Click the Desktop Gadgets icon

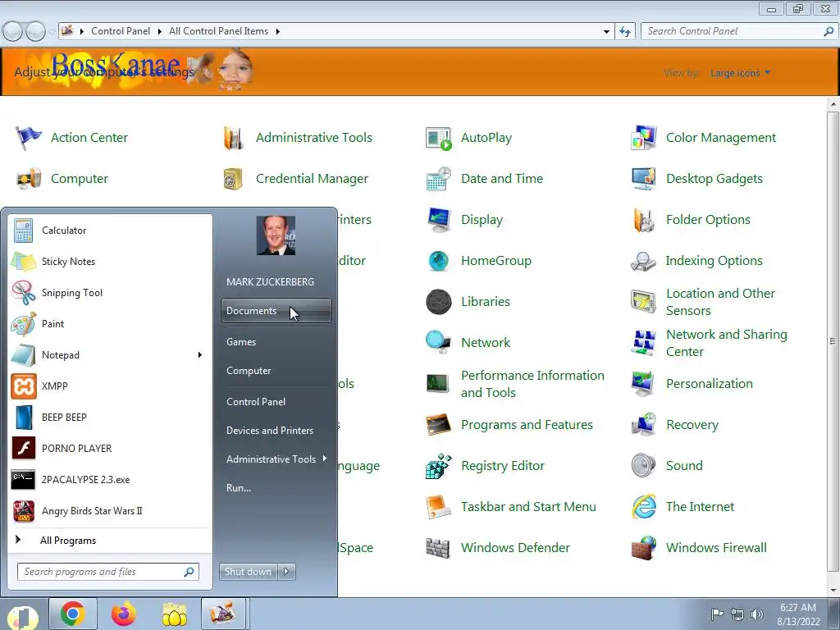(x=643, y=179)
